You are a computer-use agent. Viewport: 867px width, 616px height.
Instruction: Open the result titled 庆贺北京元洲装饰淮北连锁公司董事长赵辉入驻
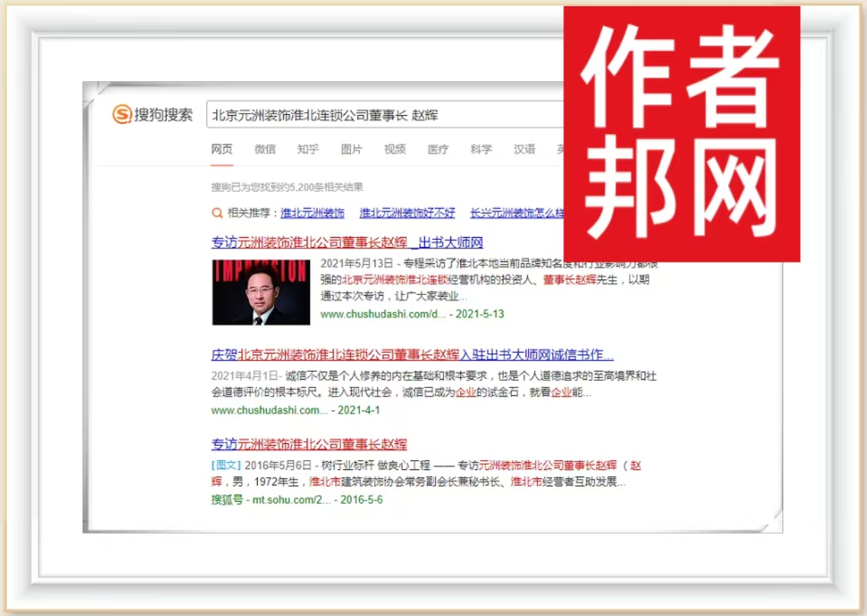[412, 355]
